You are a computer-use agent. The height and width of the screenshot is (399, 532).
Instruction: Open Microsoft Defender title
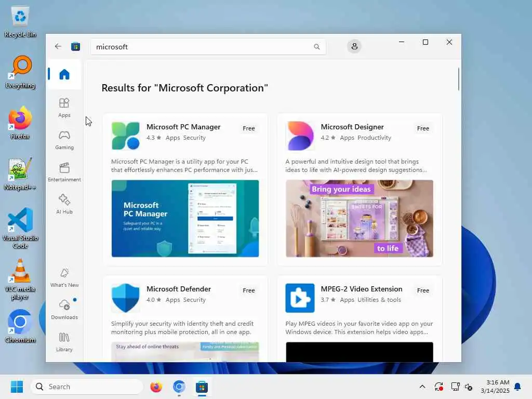(179, 289)
